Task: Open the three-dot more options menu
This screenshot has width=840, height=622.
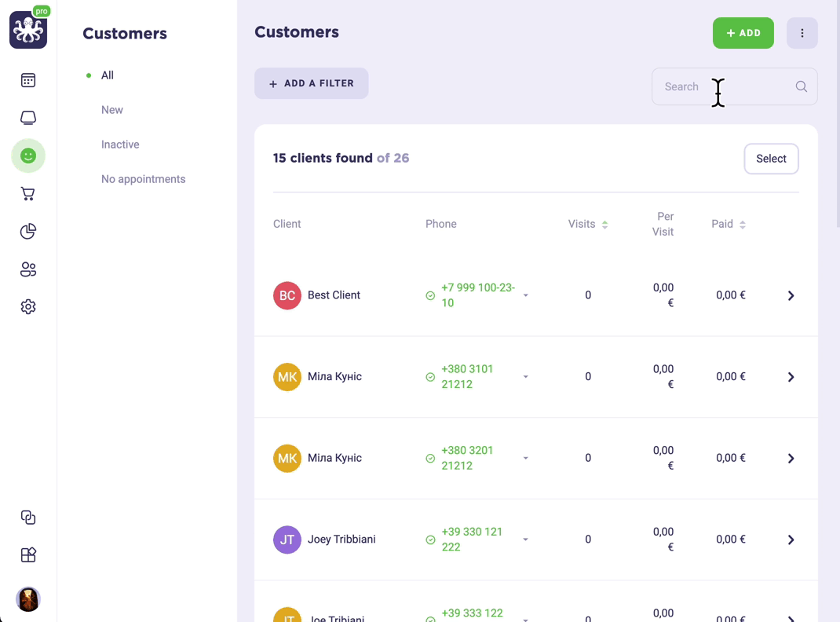Action: coord(802,33)
